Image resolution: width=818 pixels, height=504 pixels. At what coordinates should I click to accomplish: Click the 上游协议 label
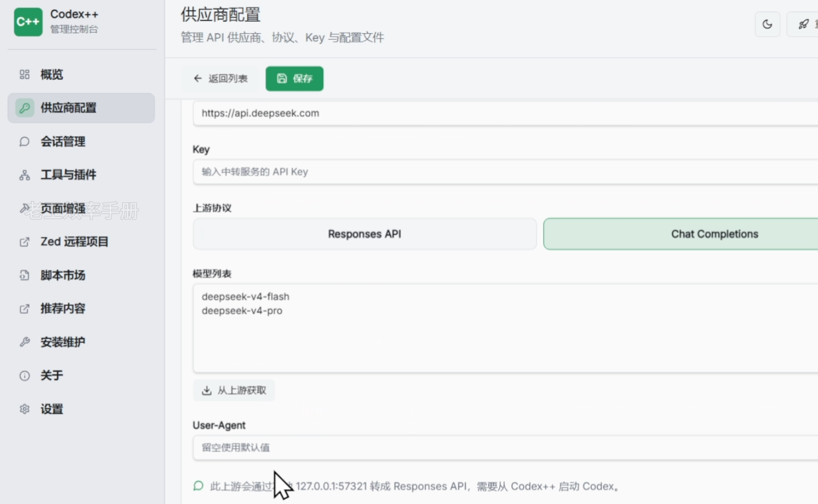pyautogui.click(x=212, y=208)
